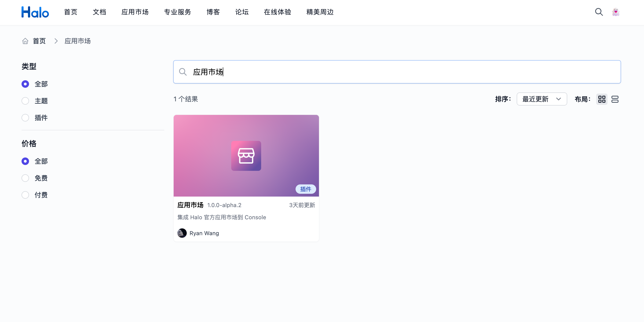This screenshot has height=322, width=644.
Task: Open the user avatar menu
Action: (615, 12)
